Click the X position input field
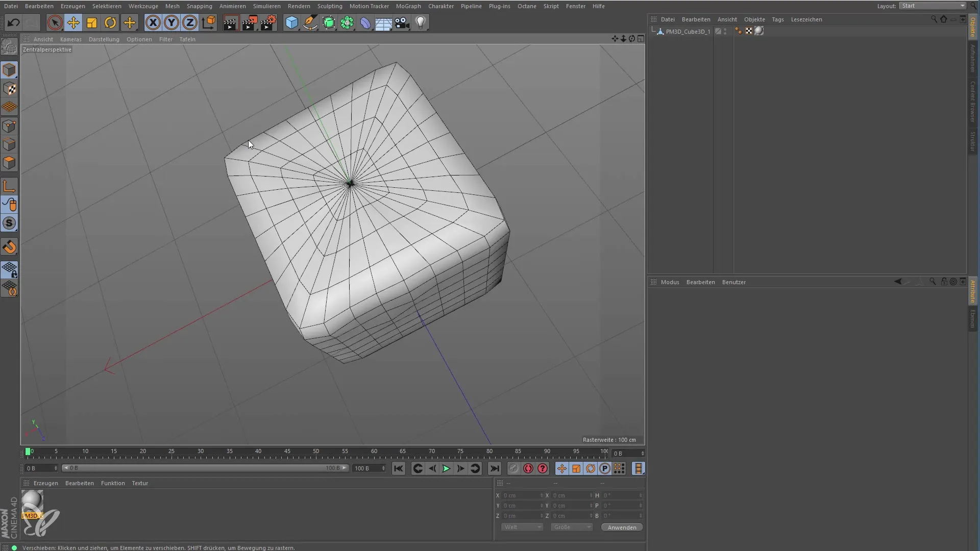The width and height of the screenshot is (980, 551). click(521, 495)
